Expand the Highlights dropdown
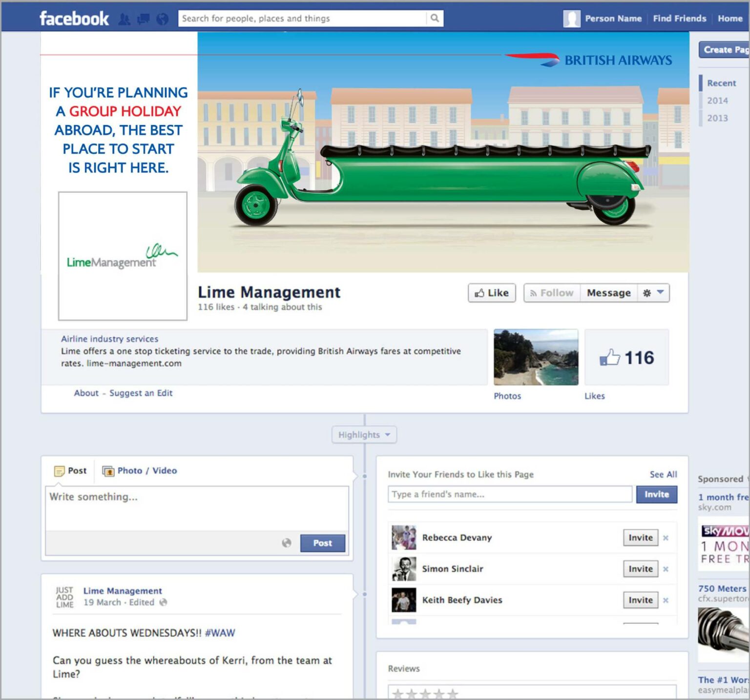This screenshot has width=750, height=700. coord(364,434)
